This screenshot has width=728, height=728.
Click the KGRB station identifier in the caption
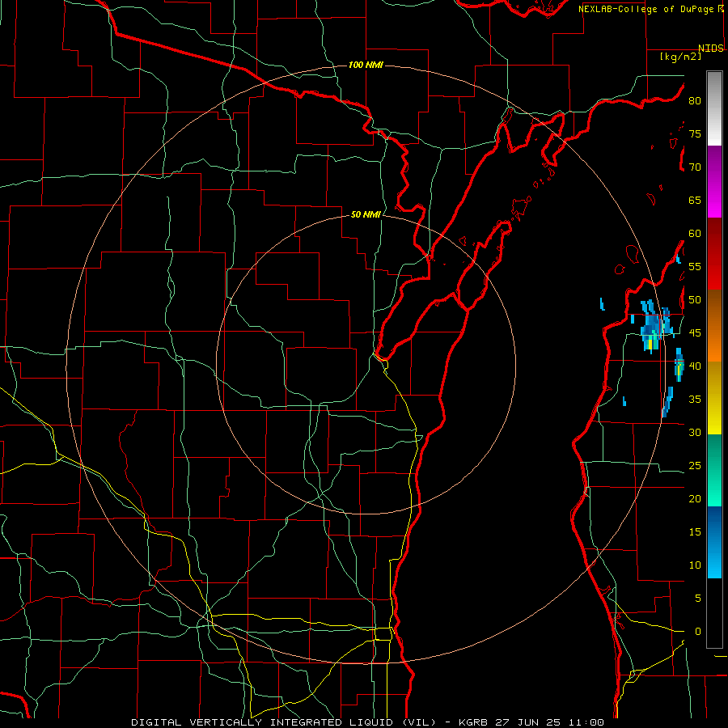pyautogui.click(x=472, y=722)
